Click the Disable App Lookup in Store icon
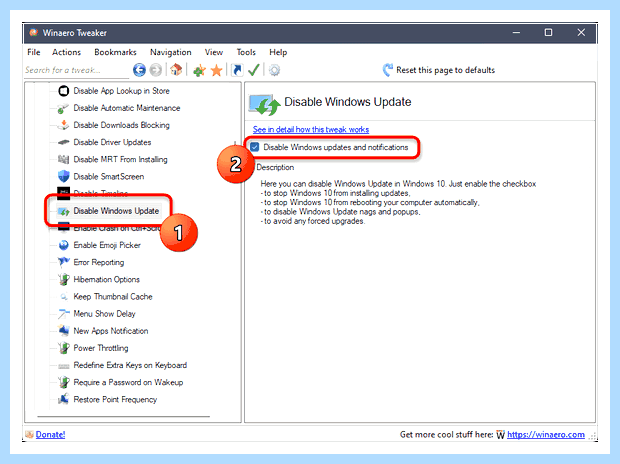Image resolution: width=620 pixels, height=464 pixels. (x=64, y=91)
